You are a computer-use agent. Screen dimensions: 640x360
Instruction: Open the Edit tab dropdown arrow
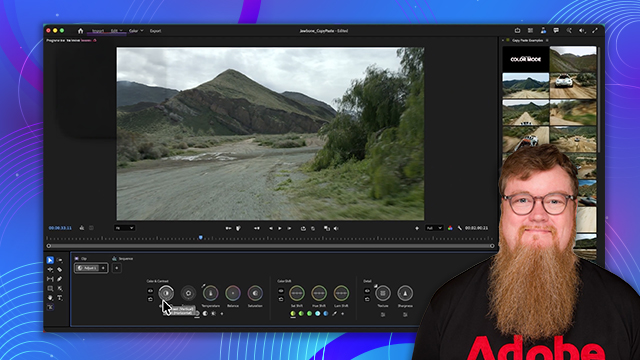tap(121, 31)
